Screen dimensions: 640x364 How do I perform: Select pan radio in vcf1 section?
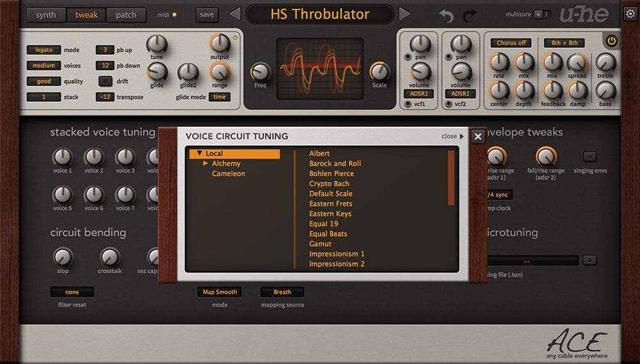(x=408, y=57)
